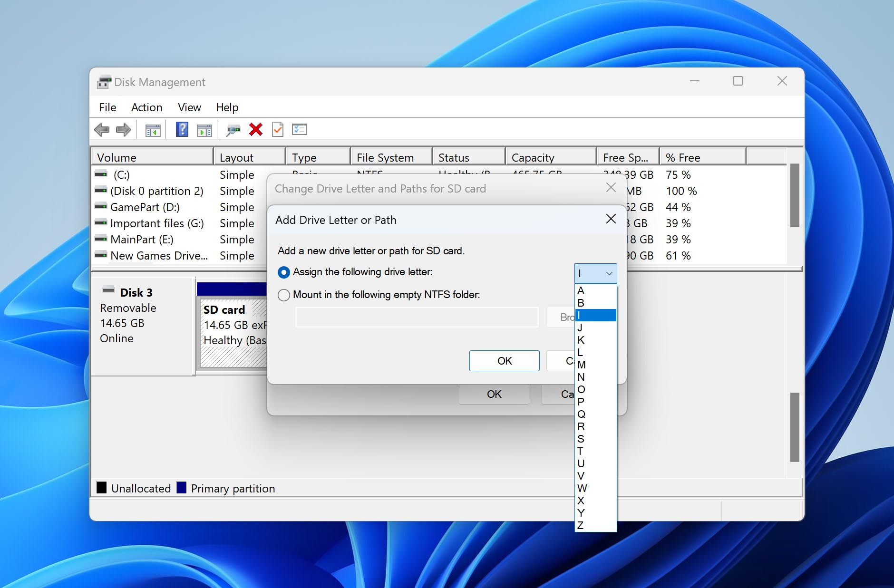Choose drive letter X from list

[x=595, y=501]
